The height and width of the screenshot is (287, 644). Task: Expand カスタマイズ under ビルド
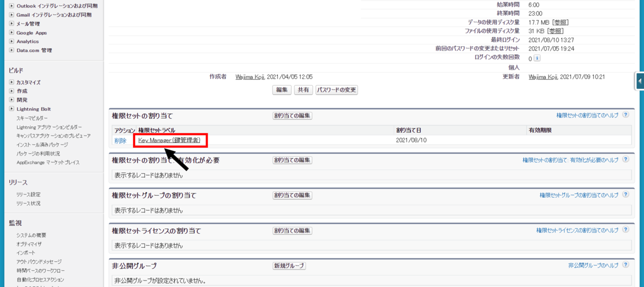[12, 82]
